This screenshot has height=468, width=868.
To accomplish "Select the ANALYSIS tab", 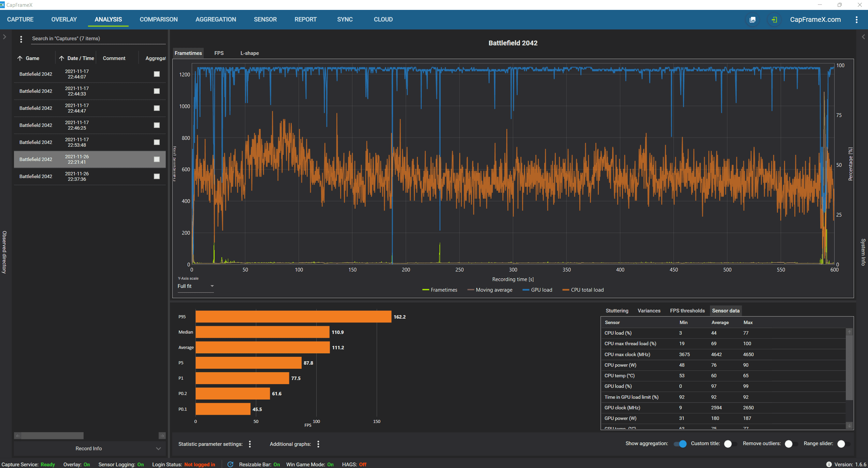I will 108,19.
